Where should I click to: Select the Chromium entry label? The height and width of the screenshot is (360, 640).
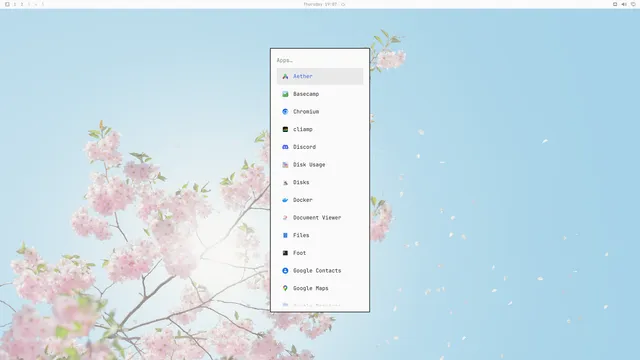click(306, 111)
